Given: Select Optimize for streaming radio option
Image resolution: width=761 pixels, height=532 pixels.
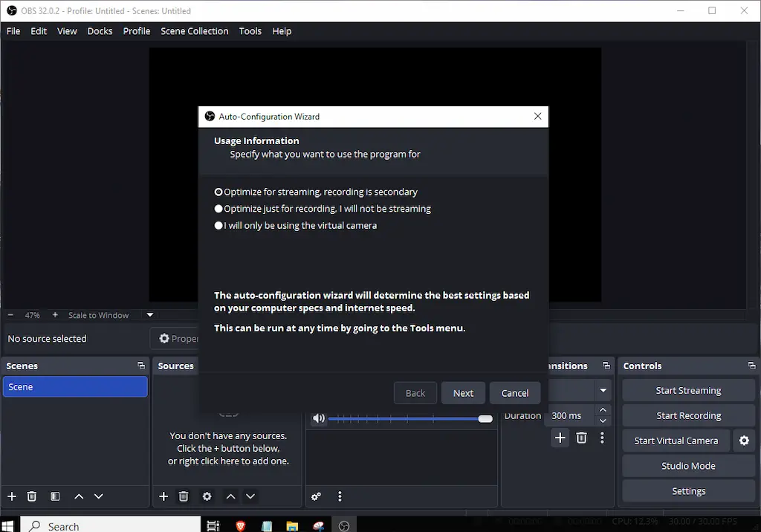Looking at the screenshot, I should coord(316,192).
